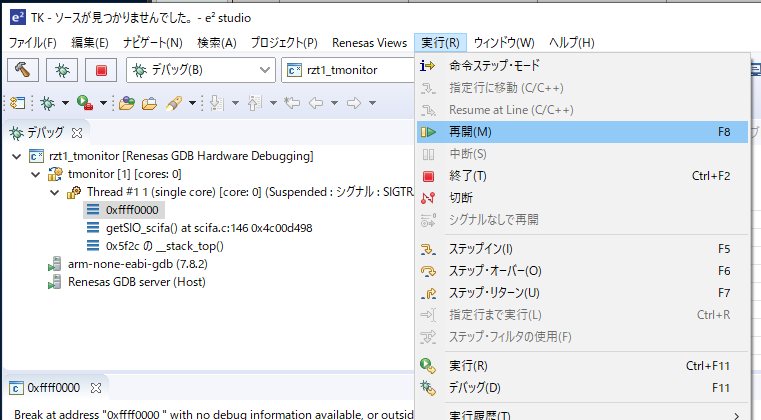Choose 再開(M) to resume execution
The image size is (761, 420).
(582, 132)
